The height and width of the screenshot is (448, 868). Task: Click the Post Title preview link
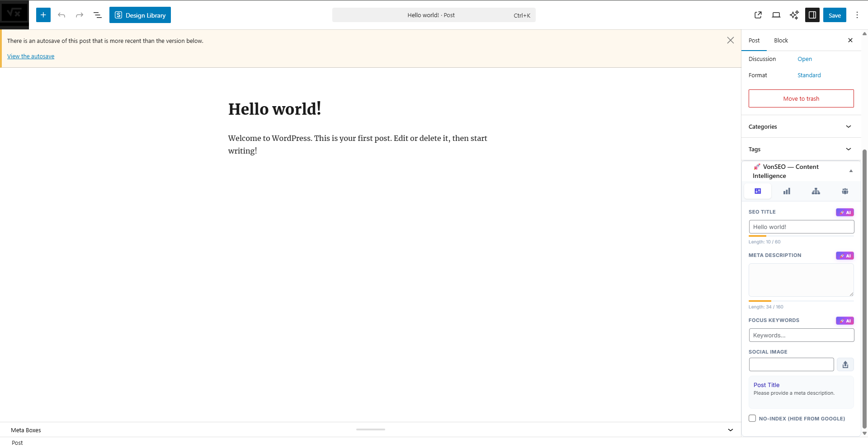click(766, 385)
